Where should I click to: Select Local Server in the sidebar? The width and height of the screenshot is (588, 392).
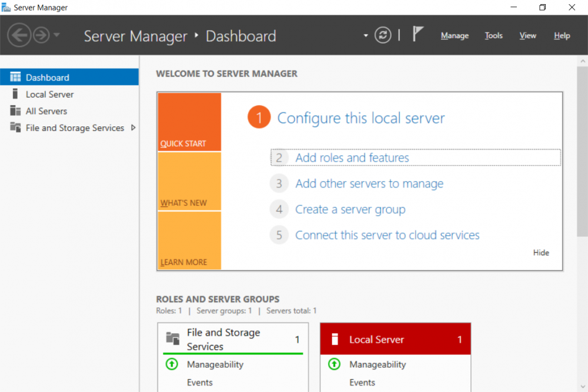coord(69,94)
